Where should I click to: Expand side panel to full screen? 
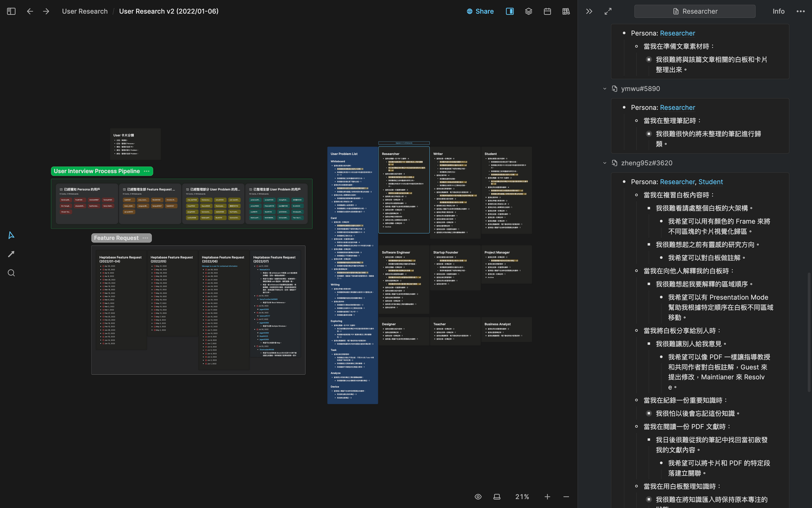click(x=608, y=11)
